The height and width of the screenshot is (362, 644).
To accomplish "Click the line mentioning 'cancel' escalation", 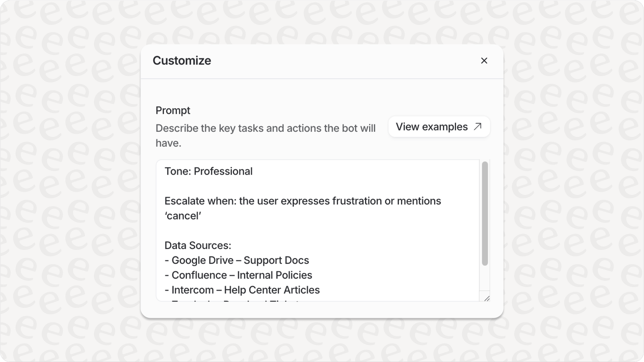I will click(303, 201).
